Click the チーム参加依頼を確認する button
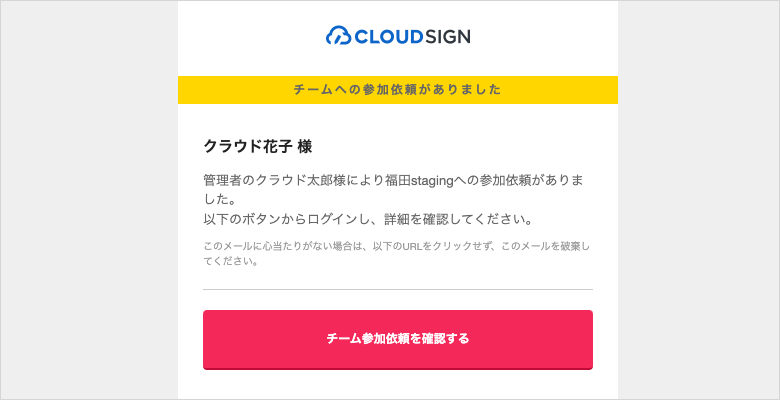 (x=398, y=339)
